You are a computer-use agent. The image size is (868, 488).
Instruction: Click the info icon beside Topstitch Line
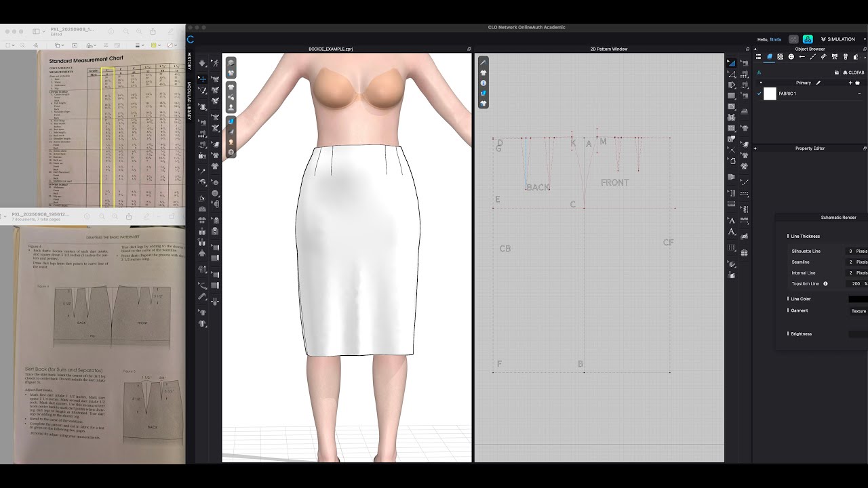[825, 283]
